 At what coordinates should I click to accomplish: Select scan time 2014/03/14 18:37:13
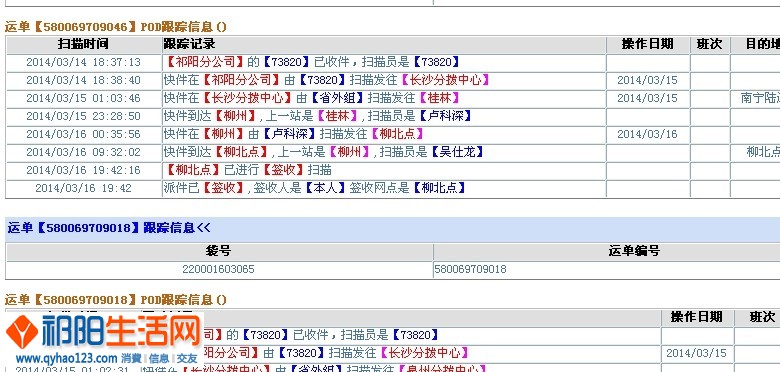click(84, 62)
